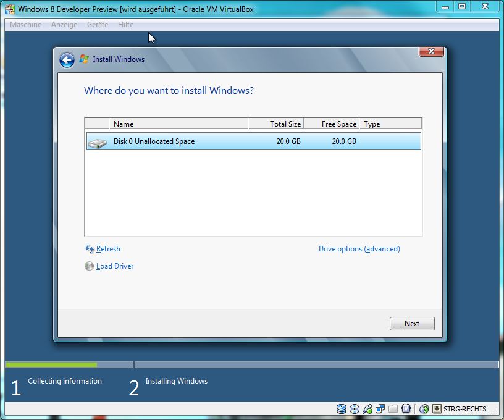Open the Geräte menu

[x=98, y=25]
